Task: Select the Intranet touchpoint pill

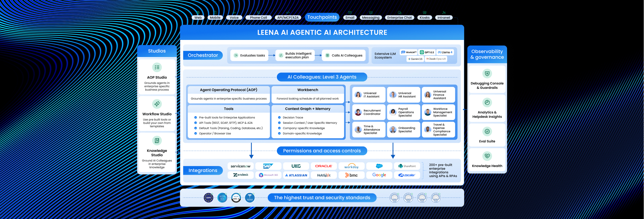Action: coord(444,18)
